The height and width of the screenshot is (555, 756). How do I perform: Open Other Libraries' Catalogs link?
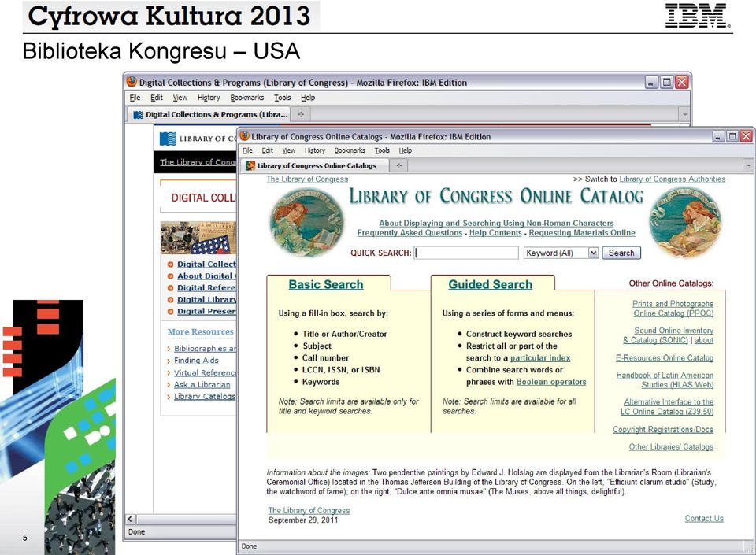tap(671, 446)
